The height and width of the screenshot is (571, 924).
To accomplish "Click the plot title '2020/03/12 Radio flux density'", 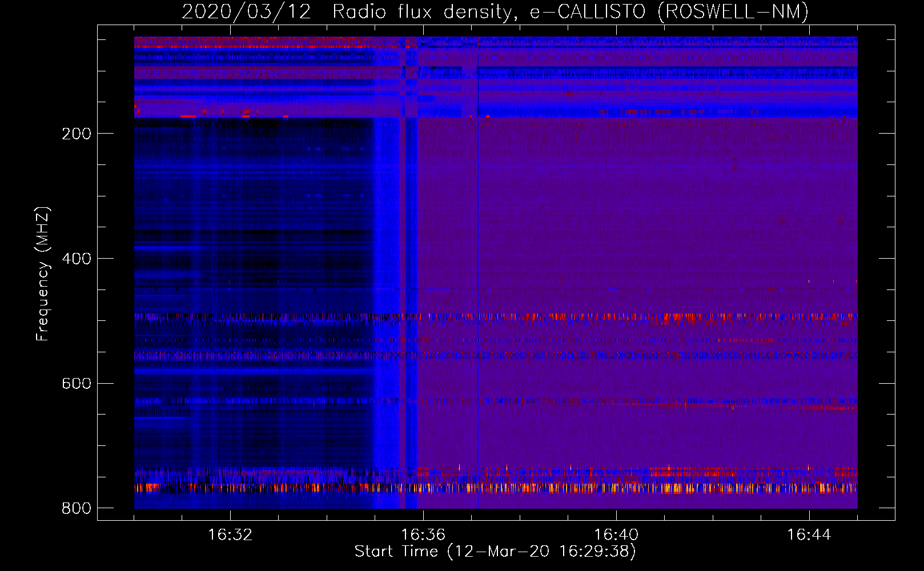I will coord(348,11).
